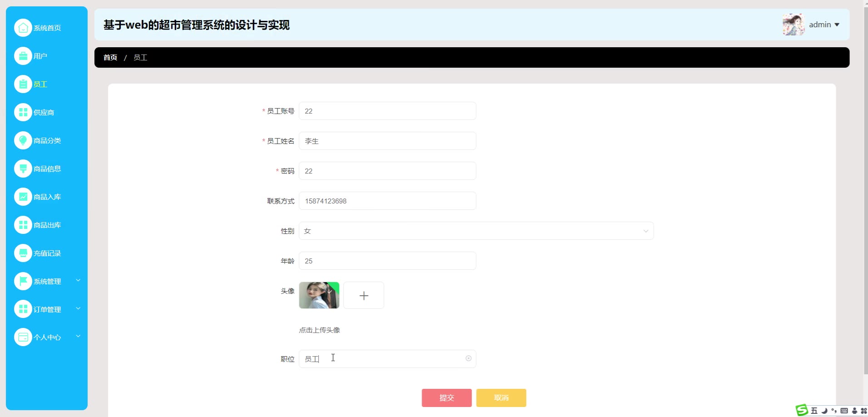The height and width of the screenshot is (417, 868).
Task: Focus the 员工姓名 input field
Action: pos(387,141)
